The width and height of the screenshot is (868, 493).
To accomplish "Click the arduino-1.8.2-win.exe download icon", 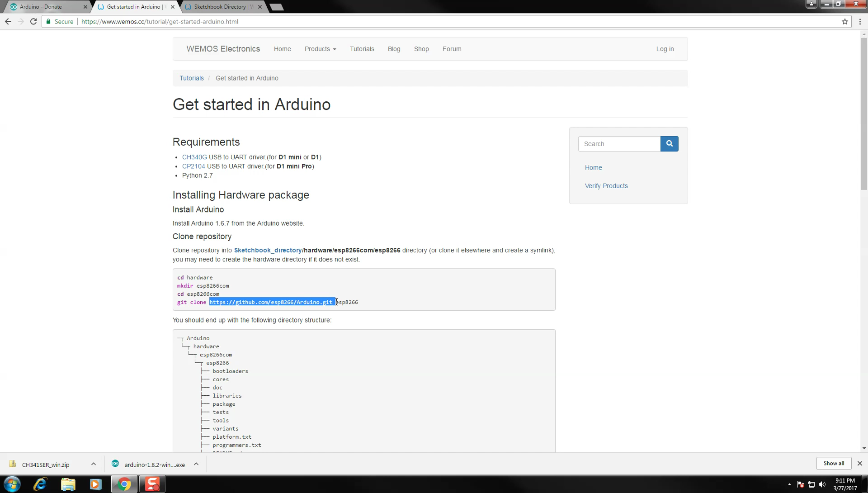I will (x=115, y=465).
